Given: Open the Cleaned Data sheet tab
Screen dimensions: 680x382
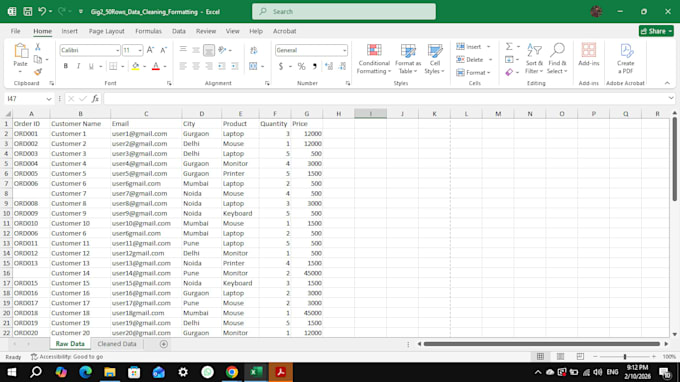Looking at the screenshot, I should (117, 344).
